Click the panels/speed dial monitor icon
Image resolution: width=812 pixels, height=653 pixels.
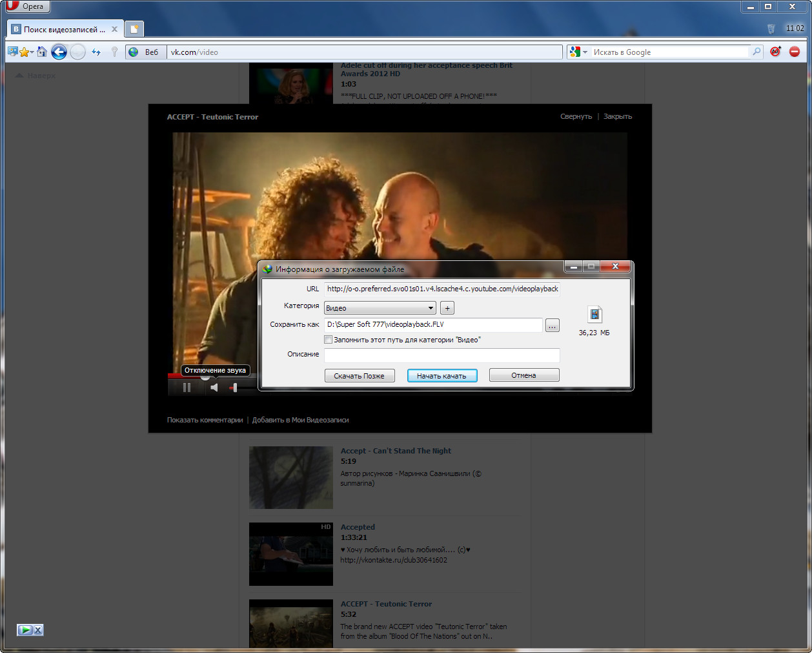tap(12, 52)
